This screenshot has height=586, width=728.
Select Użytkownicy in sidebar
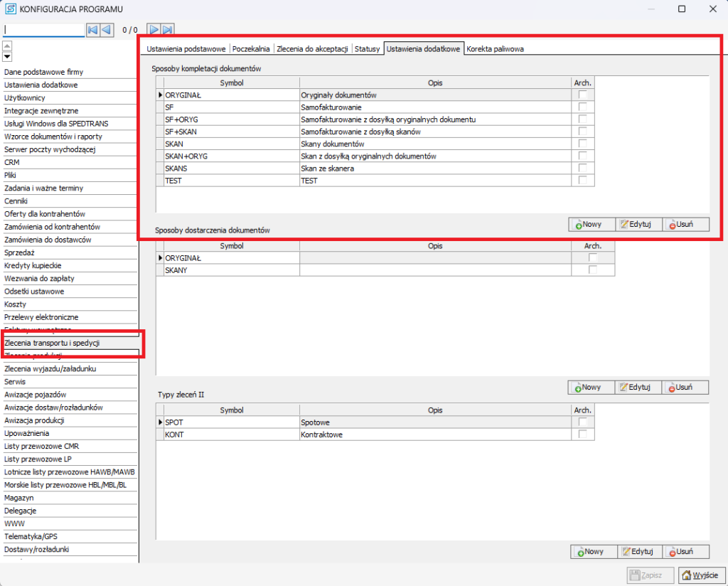point(70,97)
